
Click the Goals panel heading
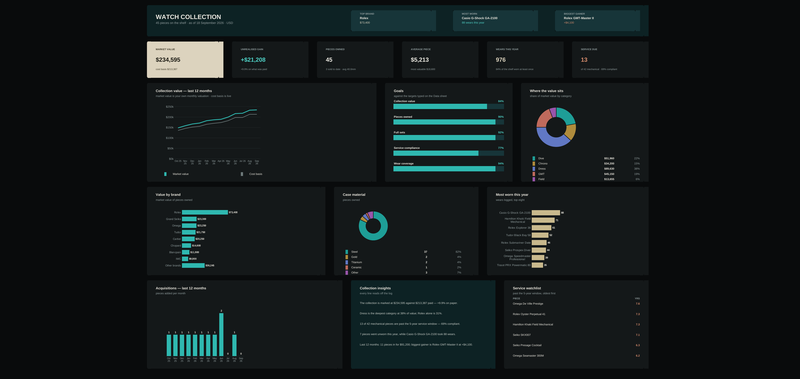click(x=398, y=91)
